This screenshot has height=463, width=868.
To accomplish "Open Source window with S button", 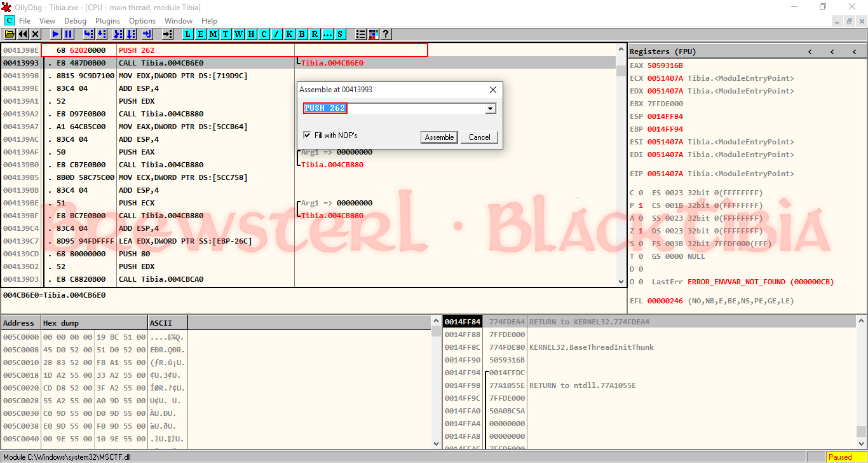I will point(341,34).
